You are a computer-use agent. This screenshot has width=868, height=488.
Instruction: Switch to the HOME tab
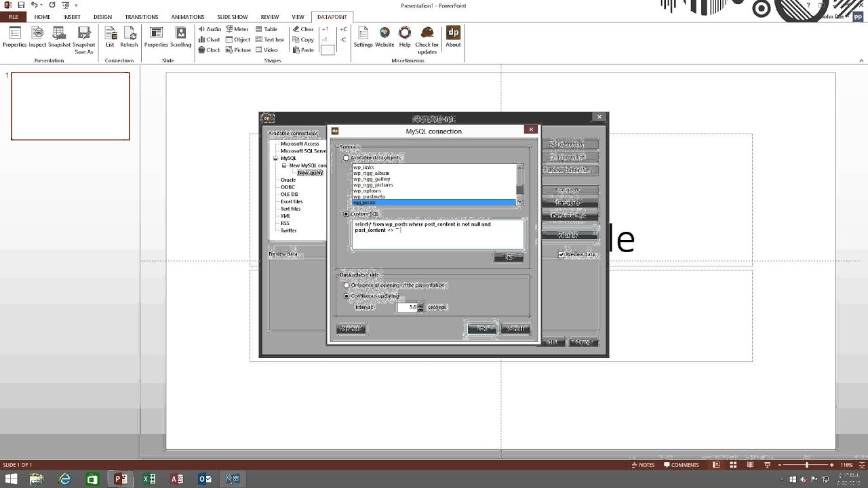pyautogui.click(x=42, y=17)
